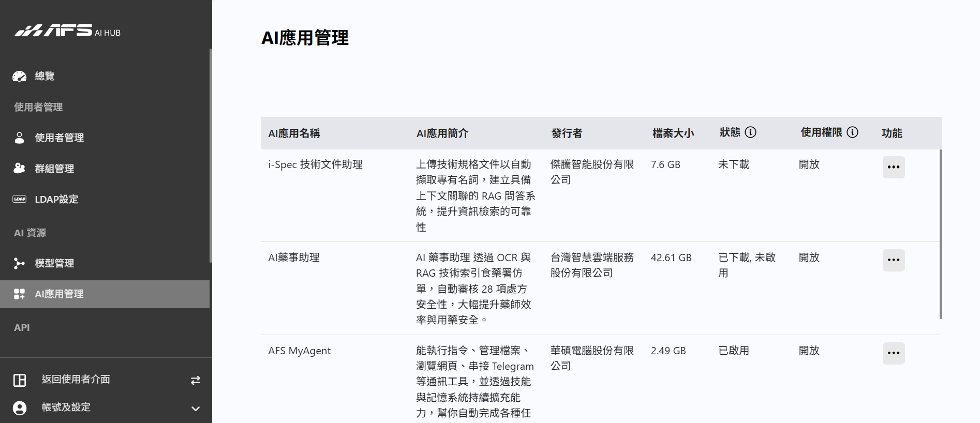Show the 使用權限 column info icon

click(852, 132)
